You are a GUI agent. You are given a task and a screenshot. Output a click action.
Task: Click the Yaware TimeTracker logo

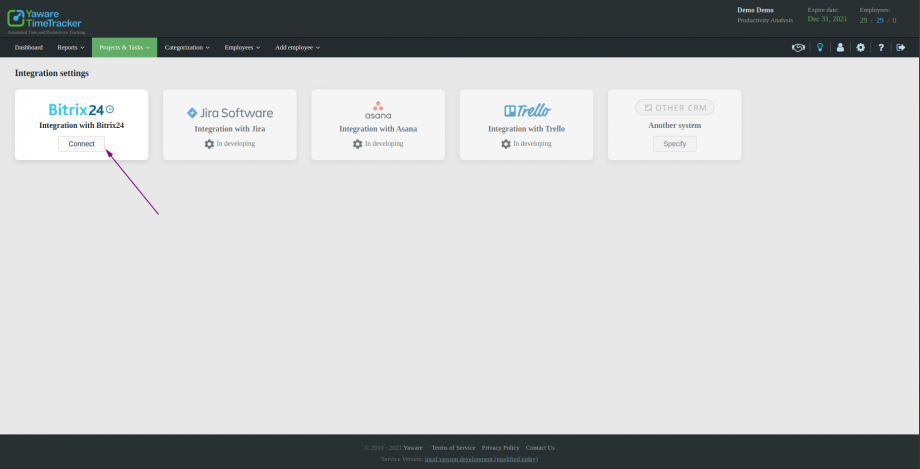tap(45, 19)
